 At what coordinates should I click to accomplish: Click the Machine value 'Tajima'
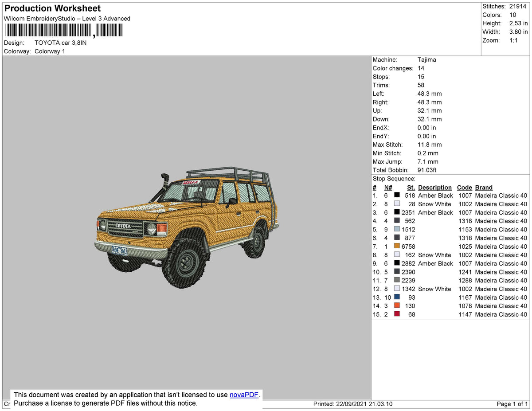pyautogui.click(x=426, y=60)
